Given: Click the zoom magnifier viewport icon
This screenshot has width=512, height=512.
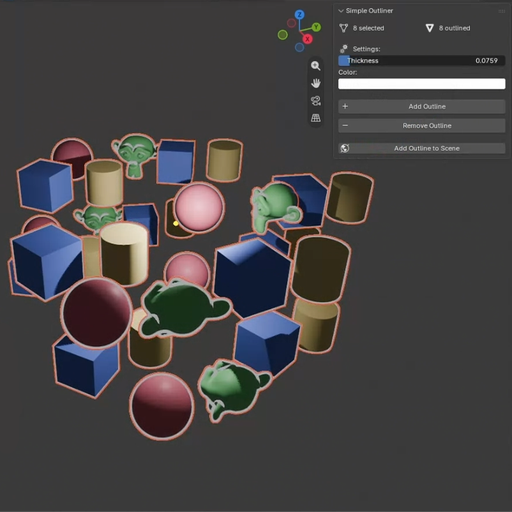Looking at the screenshot, I should pyautogui.click(x=316, y=66).
